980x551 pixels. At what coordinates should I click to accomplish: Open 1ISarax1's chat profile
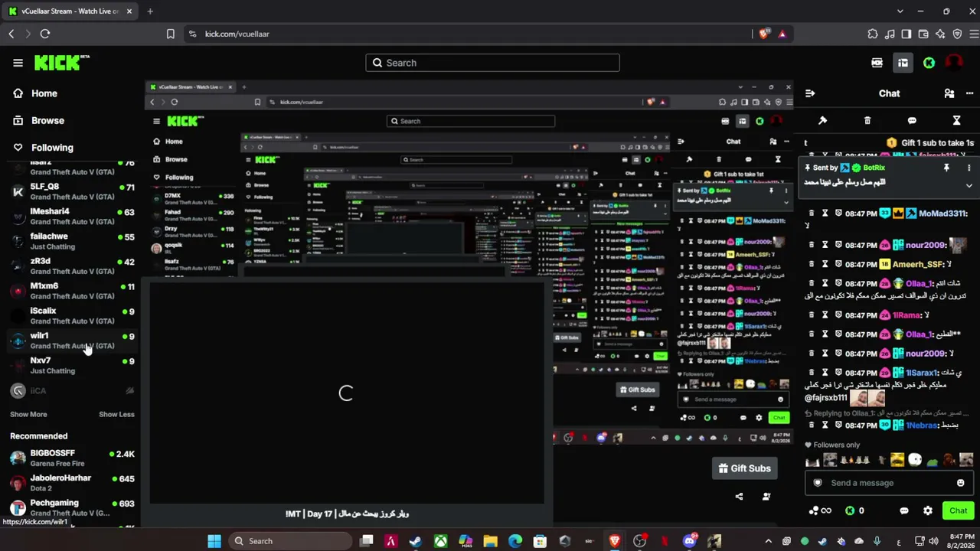click(x=922, y=373)
